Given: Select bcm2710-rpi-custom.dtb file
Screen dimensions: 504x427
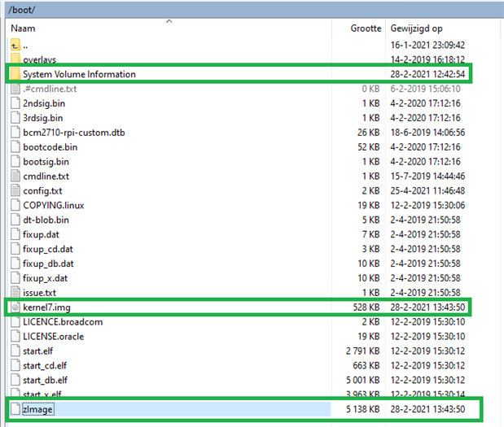Looking at the screenshot, I should (73, 133).
